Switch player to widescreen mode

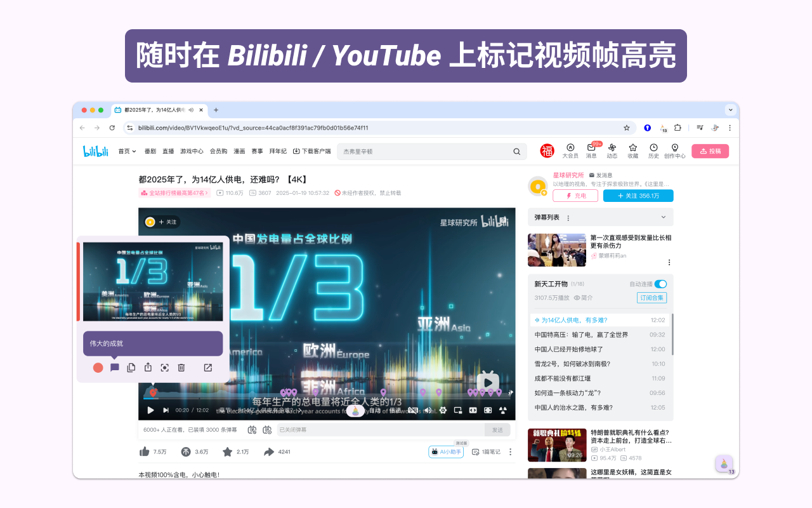(x=473, y=410)
